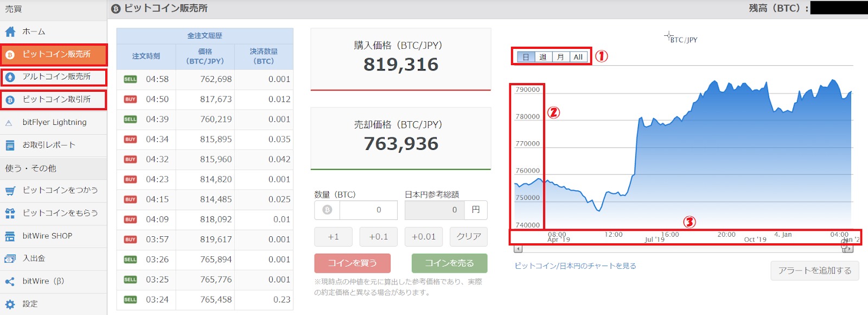Click the BUY badge in the 04:34 row
This screenshot has height=315, width=868.
[x=130, y=140]
